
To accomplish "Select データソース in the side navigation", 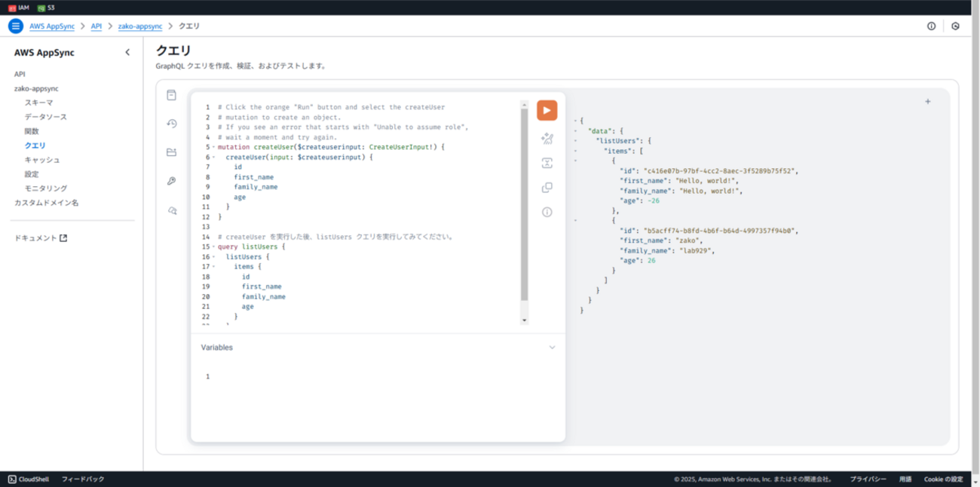I will coord(45,117).
